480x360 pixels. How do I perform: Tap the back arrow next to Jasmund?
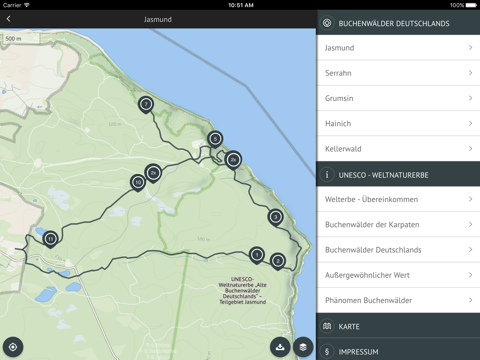tap(9, 19)
